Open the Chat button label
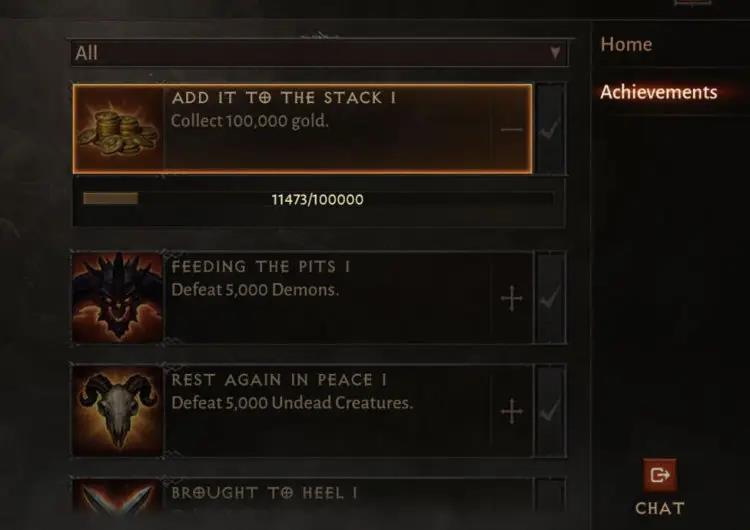Image resolution: width=750 pixels, height=530 pixels. click(x=660, y=508)
